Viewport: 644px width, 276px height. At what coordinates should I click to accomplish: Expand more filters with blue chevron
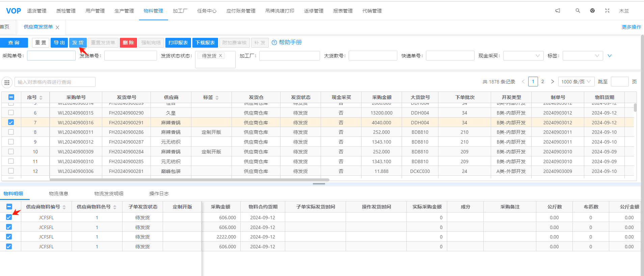[x=610, y=56]
